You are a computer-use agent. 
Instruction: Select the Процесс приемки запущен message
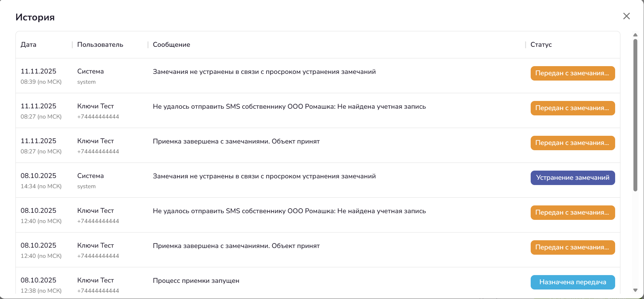click(x=196, y=281)
